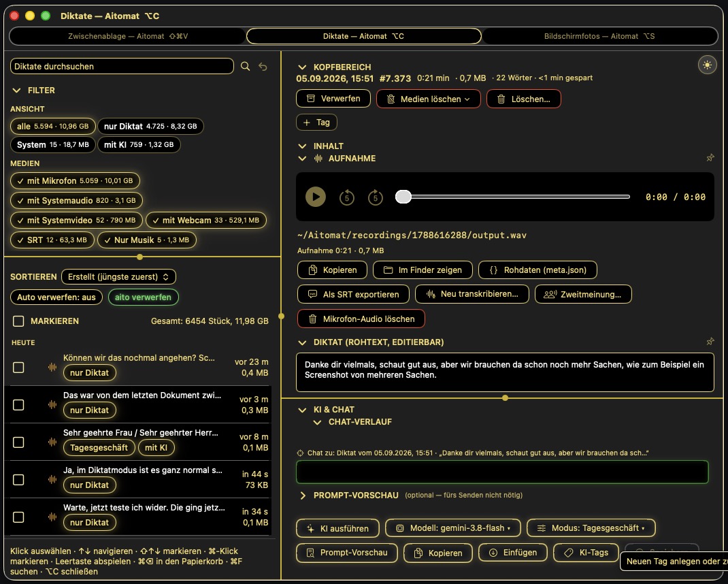Add a new Tag with the plus button
The image size is (728, 584).
coord(316,123)
